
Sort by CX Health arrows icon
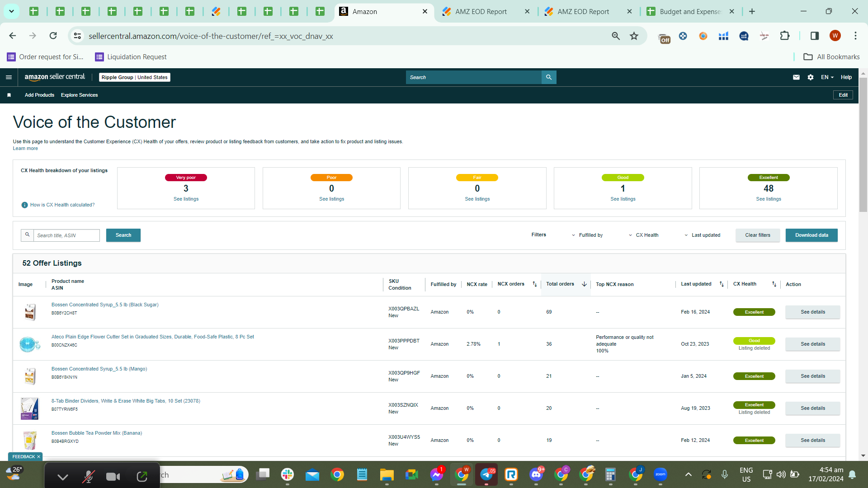(774, 284)
